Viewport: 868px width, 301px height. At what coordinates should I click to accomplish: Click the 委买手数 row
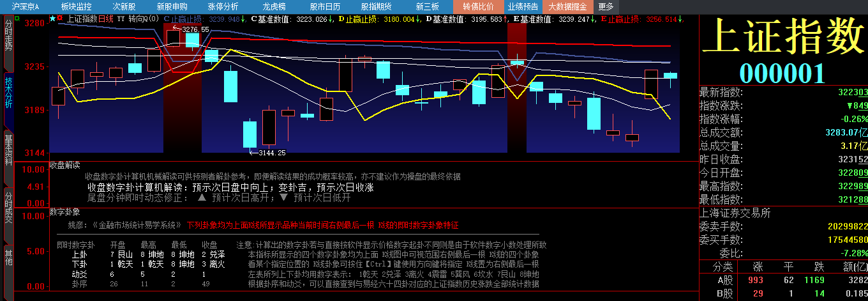[783, 240]
